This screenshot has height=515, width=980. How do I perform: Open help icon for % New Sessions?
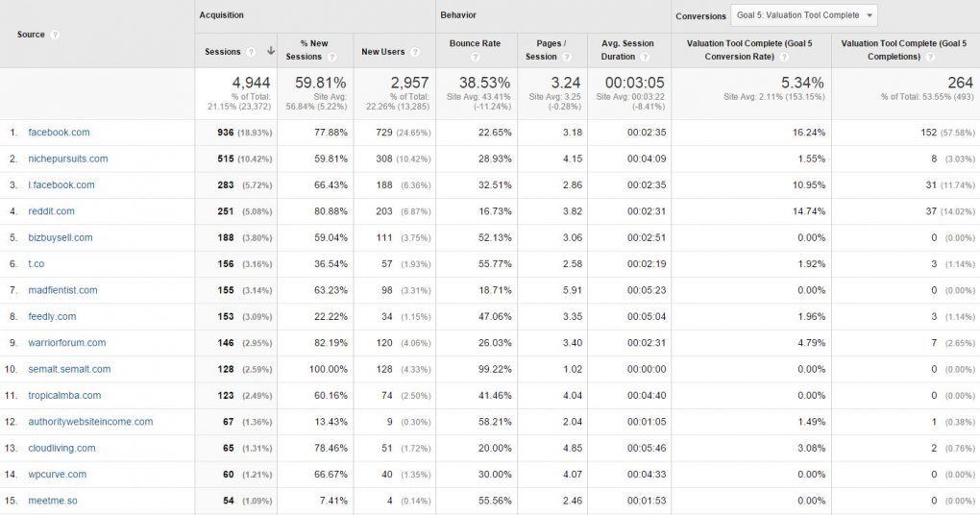(x=331, y=57)
